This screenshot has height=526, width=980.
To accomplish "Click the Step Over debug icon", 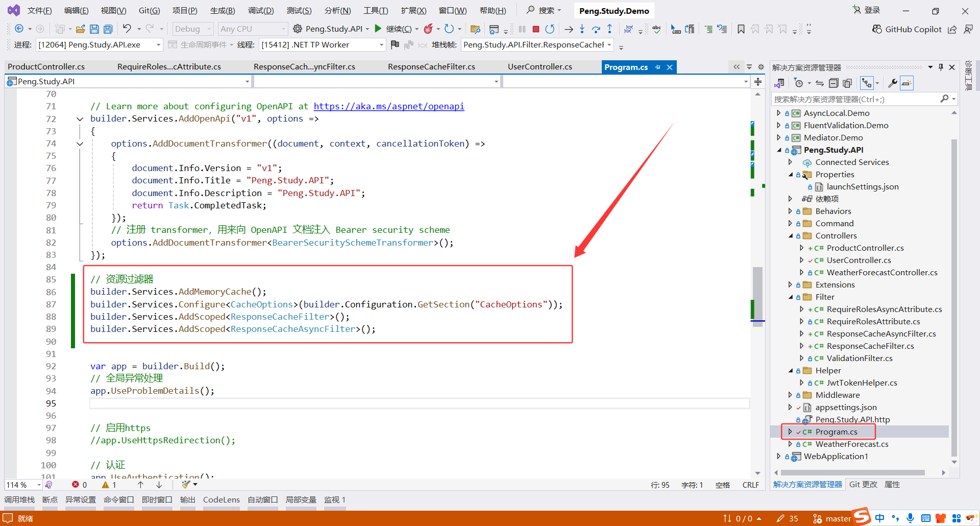I will pos(596,29).
